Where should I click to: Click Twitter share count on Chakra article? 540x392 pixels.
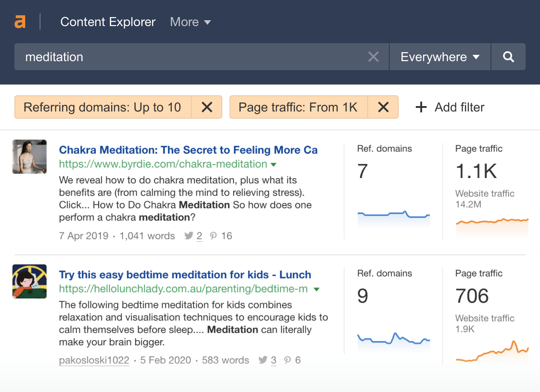point(199,236)
